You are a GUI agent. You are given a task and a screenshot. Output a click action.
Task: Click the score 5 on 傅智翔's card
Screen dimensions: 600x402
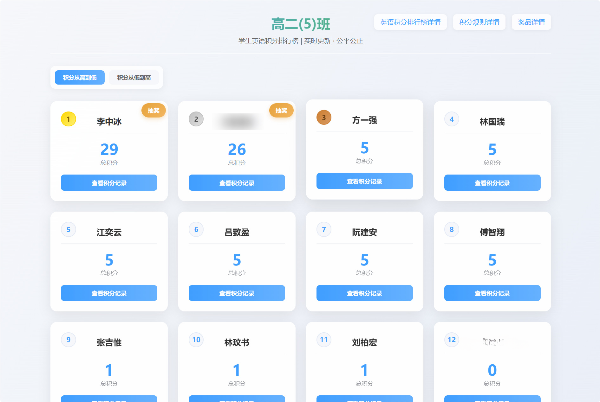click(x=492, y=260)
